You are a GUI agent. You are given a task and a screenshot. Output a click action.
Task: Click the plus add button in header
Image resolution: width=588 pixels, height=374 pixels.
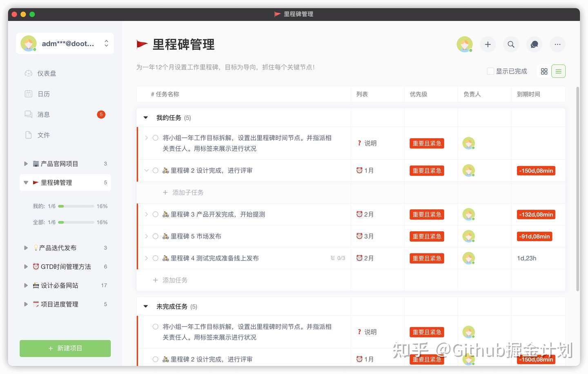point(488,44)
